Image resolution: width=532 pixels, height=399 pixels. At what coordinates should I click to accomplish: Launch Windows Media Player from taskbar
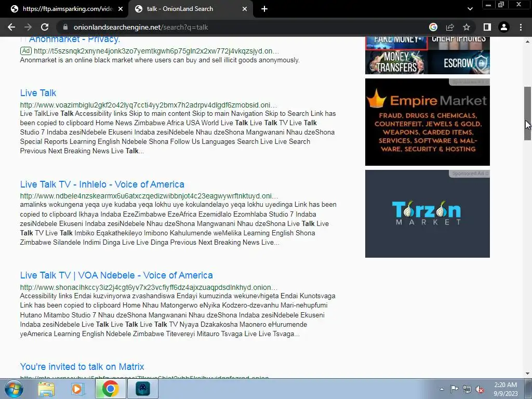tap(78, 389)
